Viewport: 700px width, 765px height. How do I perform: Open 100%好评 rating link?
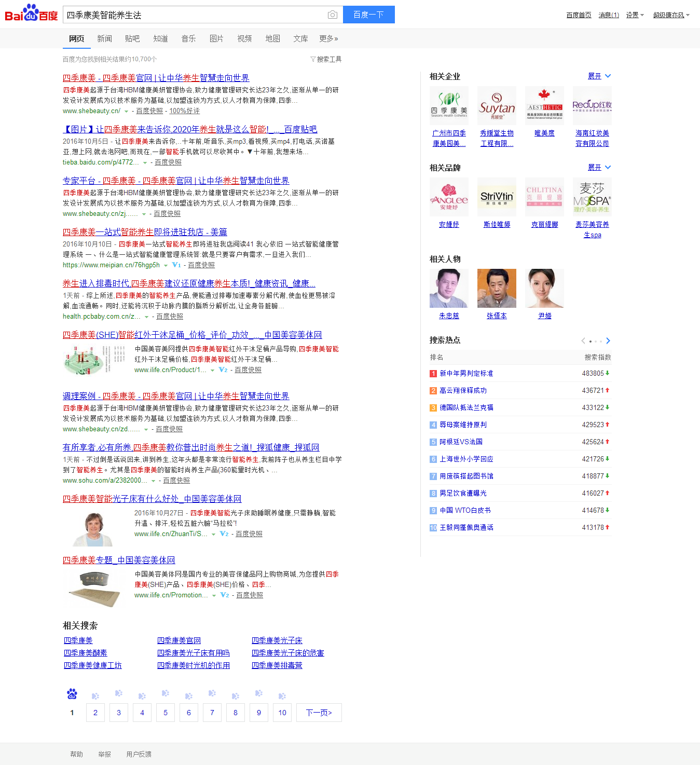point(184,111)
